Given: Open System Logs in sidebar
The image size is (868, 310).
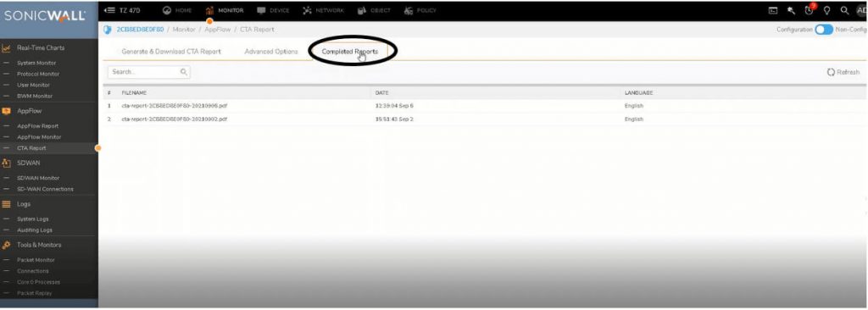Looking at the screenshot, I should [34, 219].
